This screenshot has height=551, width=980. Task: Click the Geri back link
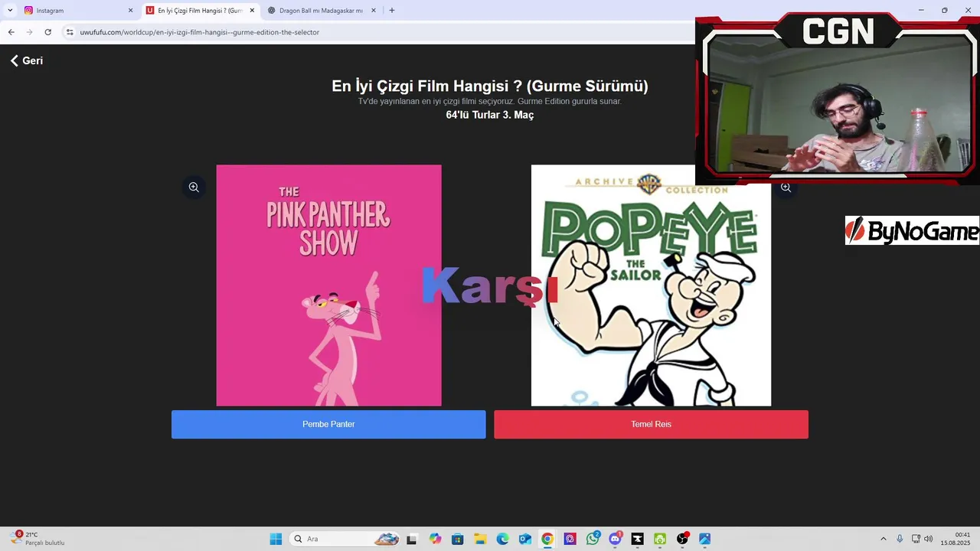click(27, 60)
